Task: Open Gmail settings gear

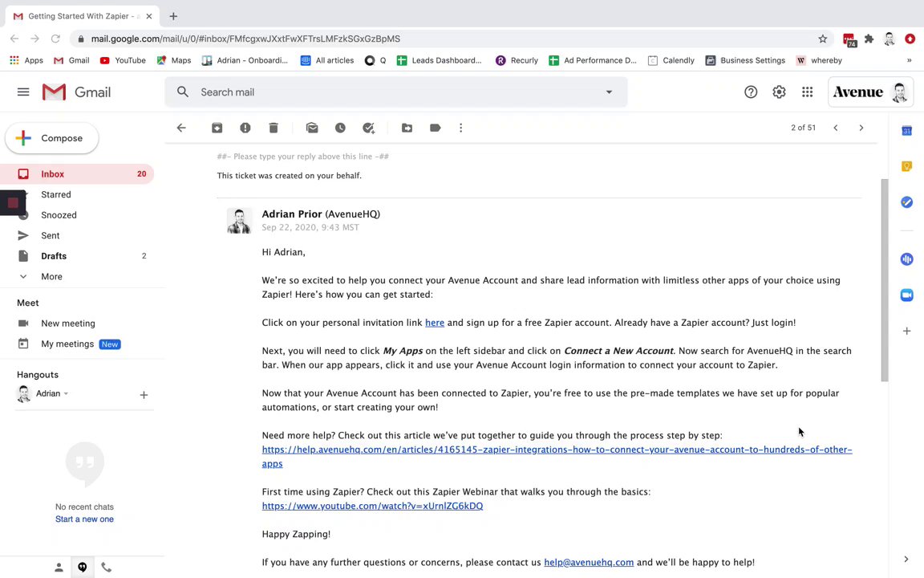Action: pos(779,92)
